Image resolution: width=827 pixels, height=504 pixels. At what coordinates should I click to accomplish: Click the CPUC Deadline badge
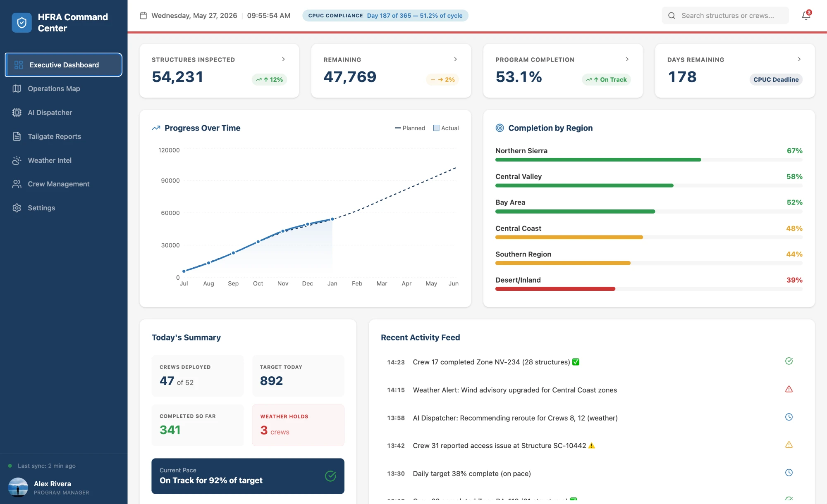(x=776, y=79)
